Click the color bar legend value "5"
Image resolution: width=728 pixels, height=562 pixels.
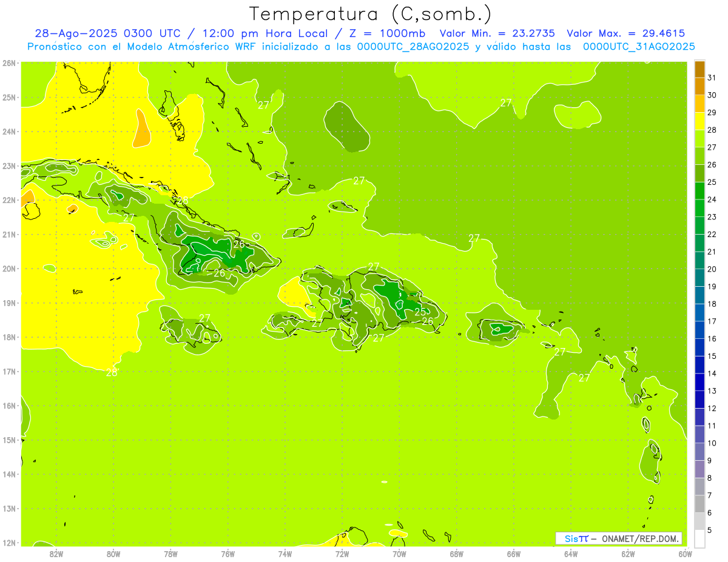coord(710,530)
